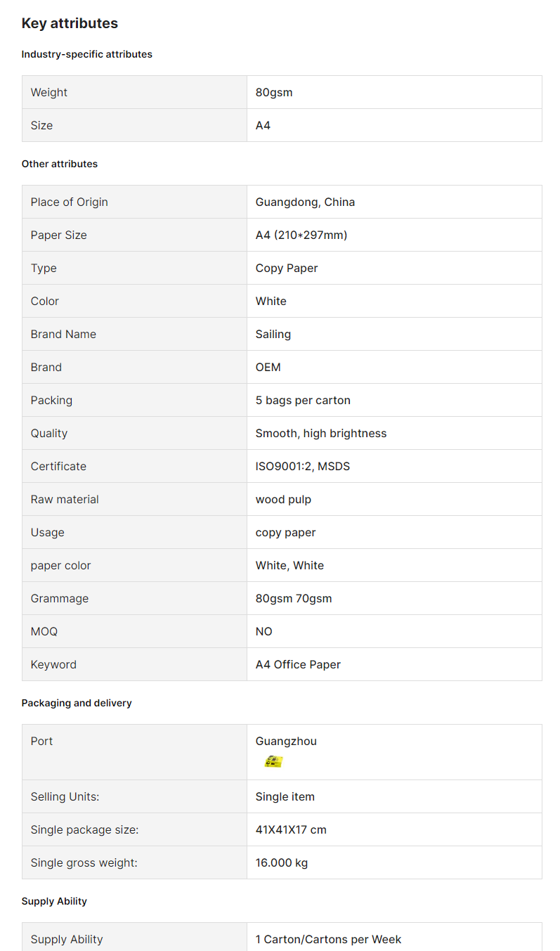Click the Guangdong, China origin value
The image size is (560, 951).
coord(305,202)
